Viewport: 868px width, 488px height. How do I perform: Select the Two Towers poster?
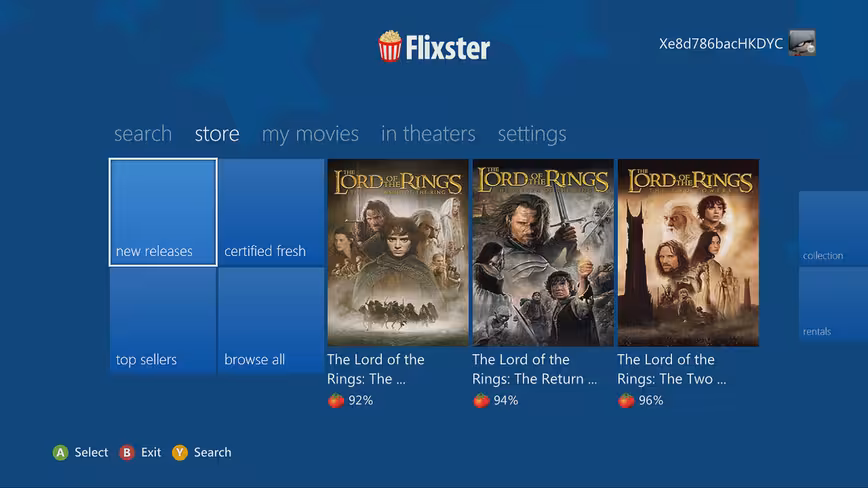(x=688, y=253)
